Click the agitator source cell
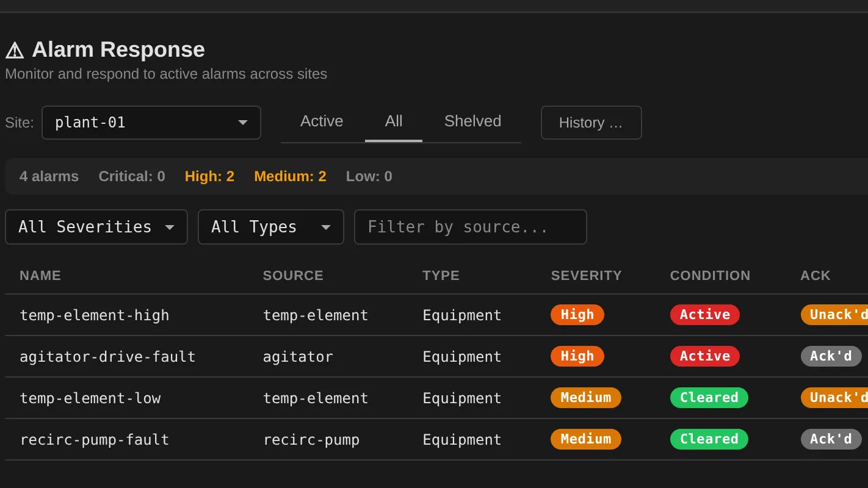The height and width of the screenshot is (488, 868). click(298, 357)
